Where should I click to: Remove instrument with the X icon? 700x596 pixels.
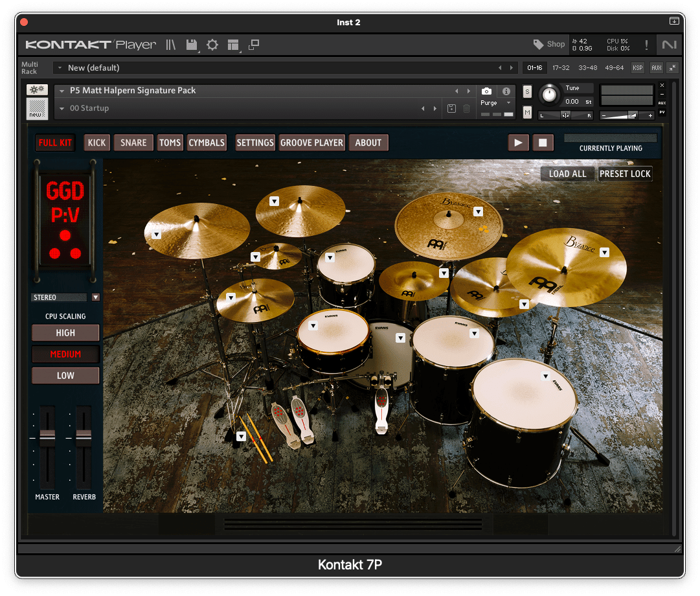pos(662,86)
